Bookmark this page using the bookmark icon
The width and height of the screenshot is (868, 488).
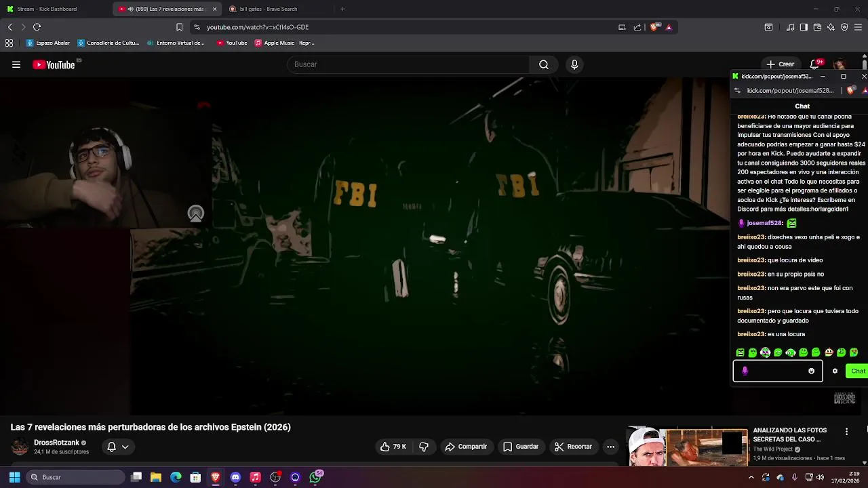tap(179, 27)
